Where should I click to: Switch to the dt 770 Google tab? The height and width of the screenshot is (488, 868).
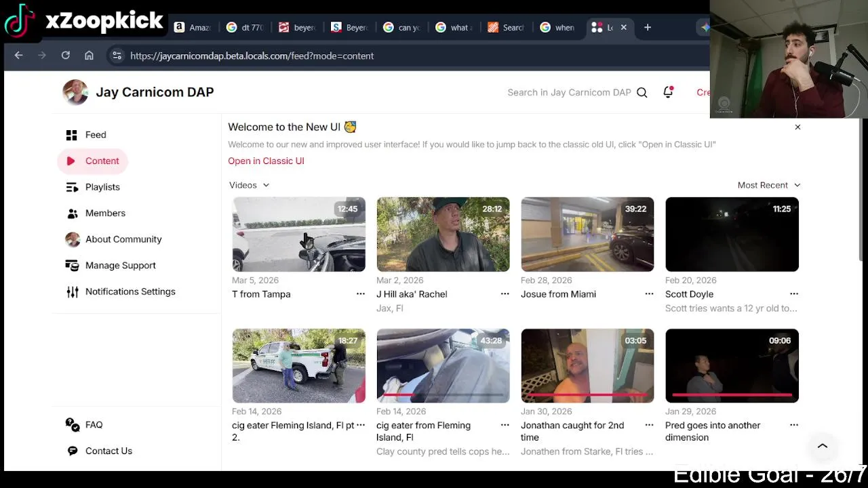245,28
